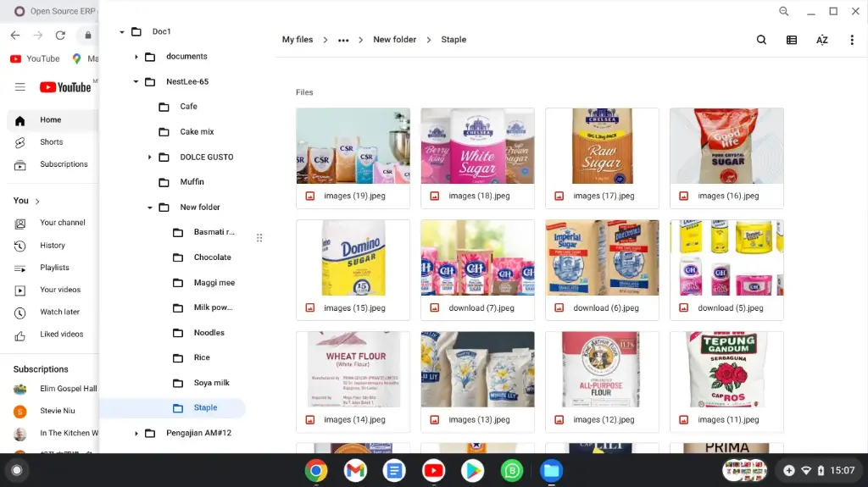Open the shelf thumbnail tray preview
Screen dimensions: 868x487
click(x=744, y=470)
